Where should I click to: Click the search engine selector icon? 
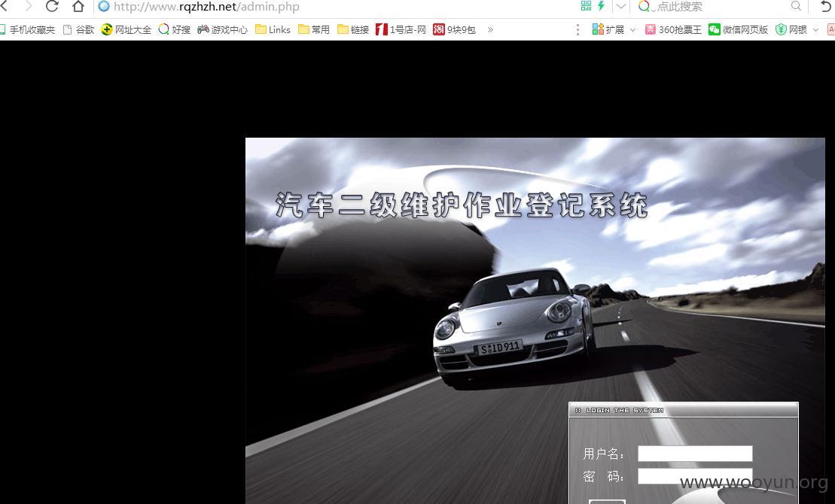(645, 6)
